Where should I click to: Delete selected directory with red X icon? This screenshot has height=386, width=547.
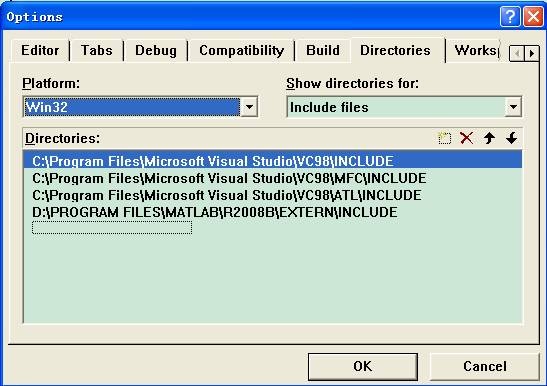(x=467, y=138)
